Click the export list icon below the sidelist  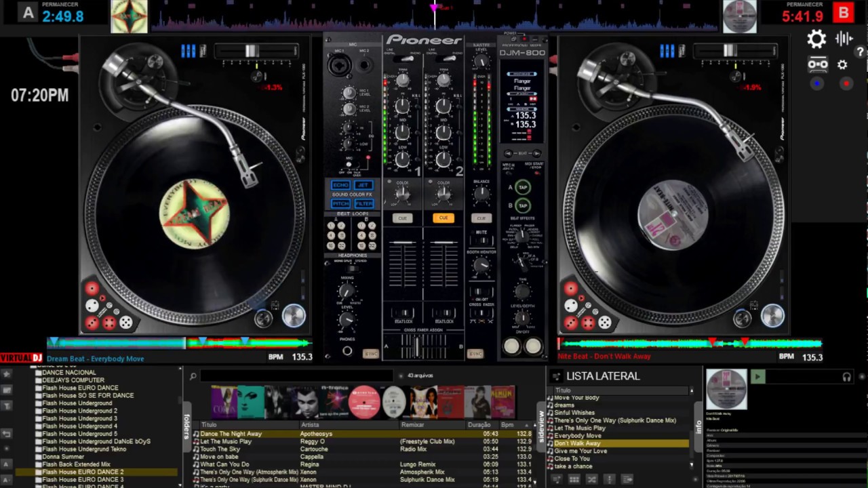[627, 479]
